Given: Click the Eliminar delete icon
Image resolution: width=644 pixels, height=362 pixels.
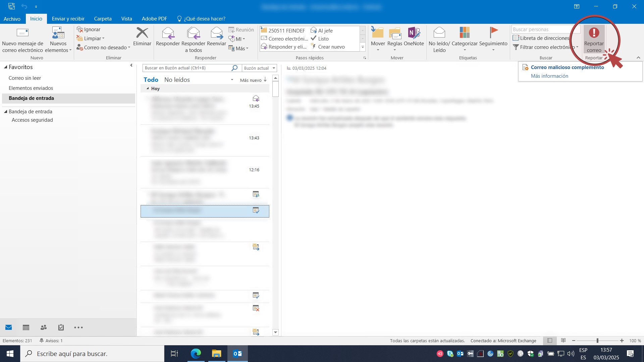Looking at the screenshot, I should click(142, 33).
